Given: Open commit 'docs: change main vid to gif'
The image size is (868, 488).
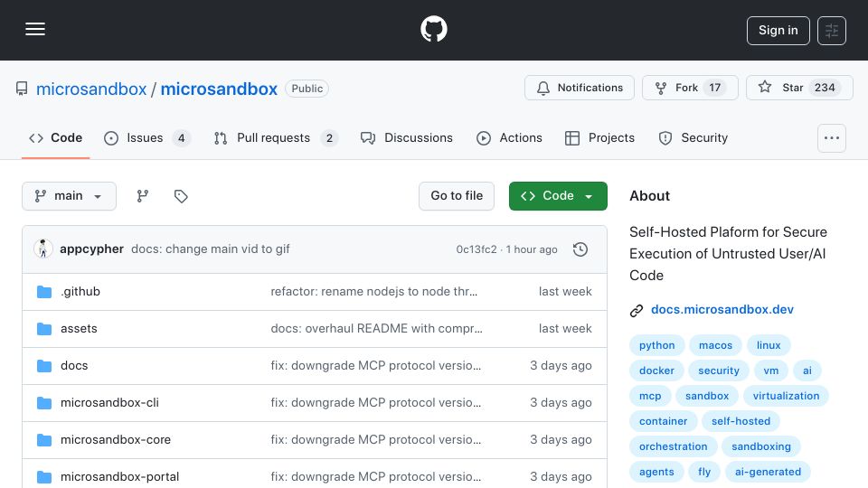Looking at the screenshot, I should (211, 249).
